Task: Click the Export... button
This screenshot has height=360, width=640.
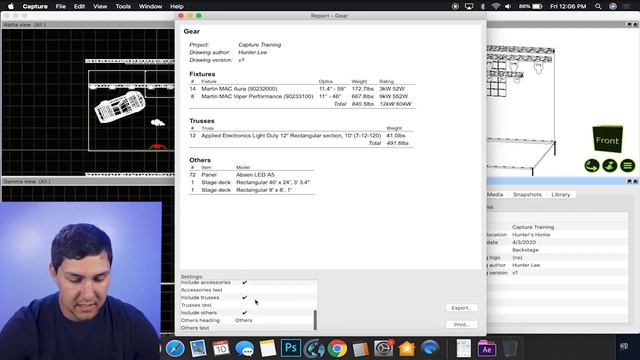Action: click(462, 308)
